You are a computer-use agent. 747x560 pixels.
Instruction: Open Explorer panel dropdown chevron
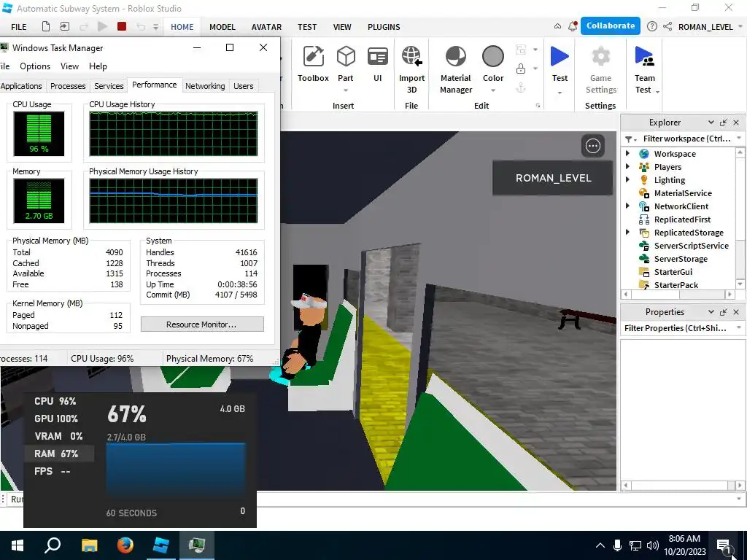[711, 122]
